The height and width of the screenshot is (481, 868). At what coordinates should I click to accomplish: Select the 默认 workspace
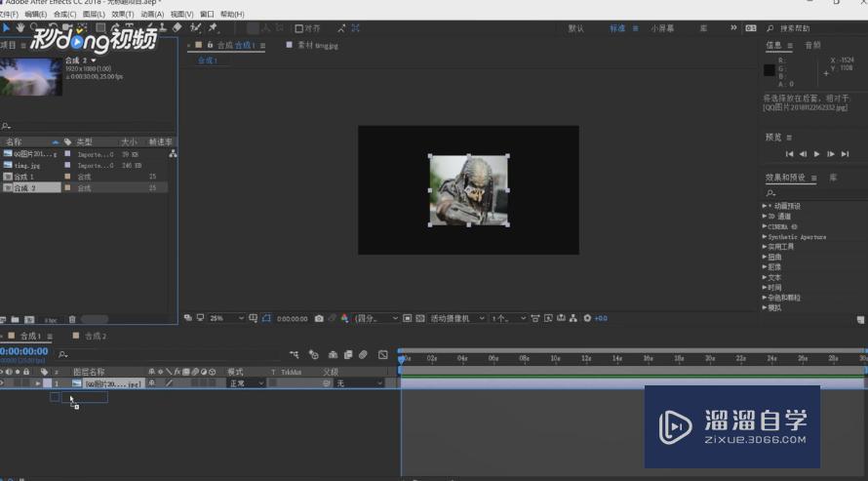(575, 28)
